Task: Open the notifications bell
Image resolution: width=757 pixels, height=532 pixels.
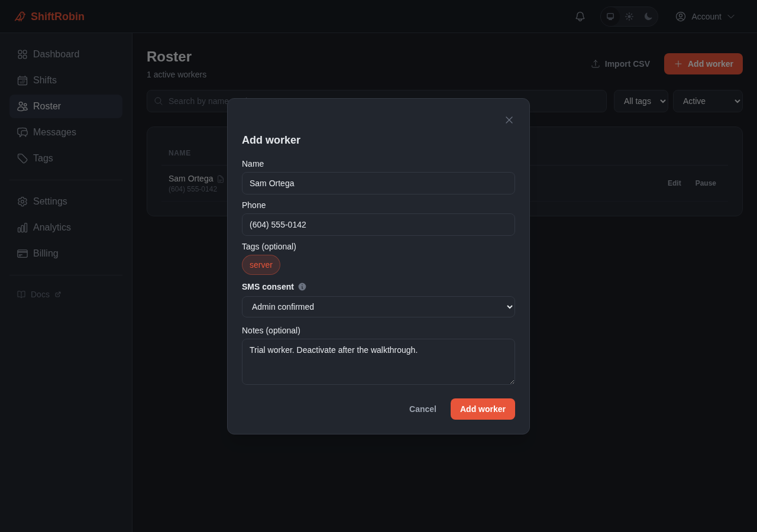Action: pyautogui.click(x=580, y=17)
